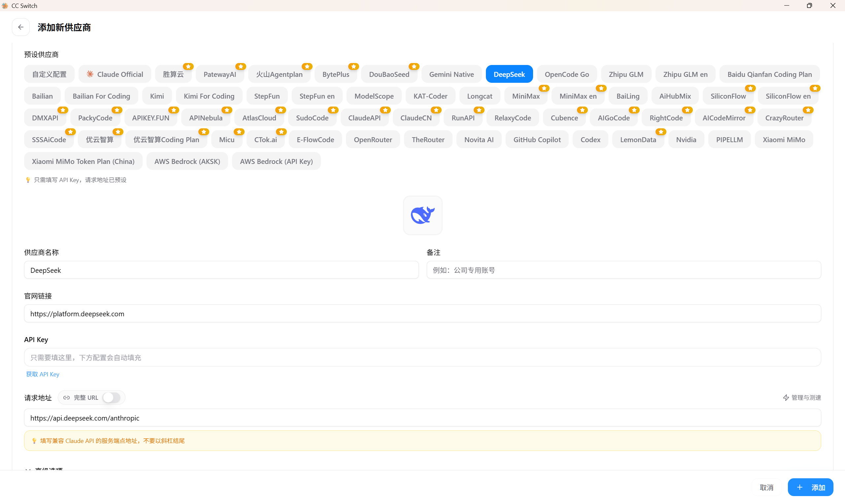845x504 pixels.
Task: Select the PIPELLM preset
Action: point(729,139)
